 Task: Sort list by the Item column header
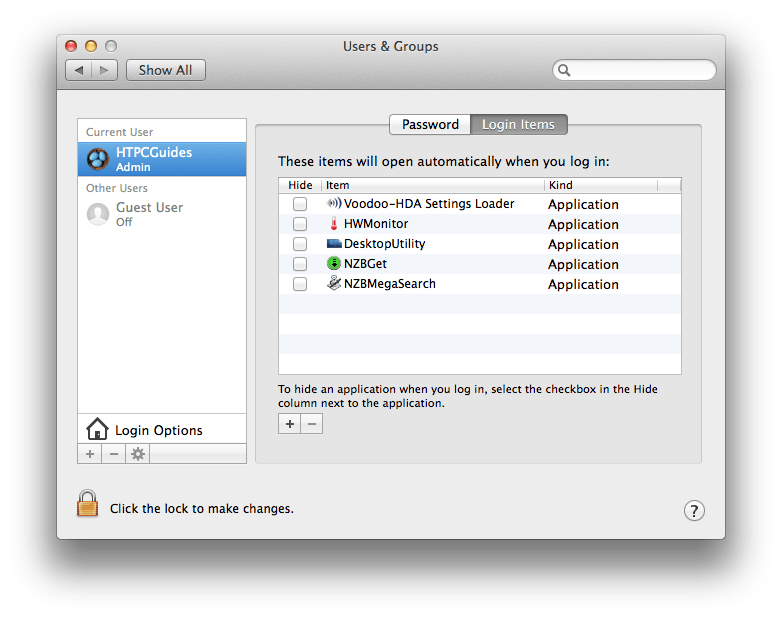[x=430, y=185]
